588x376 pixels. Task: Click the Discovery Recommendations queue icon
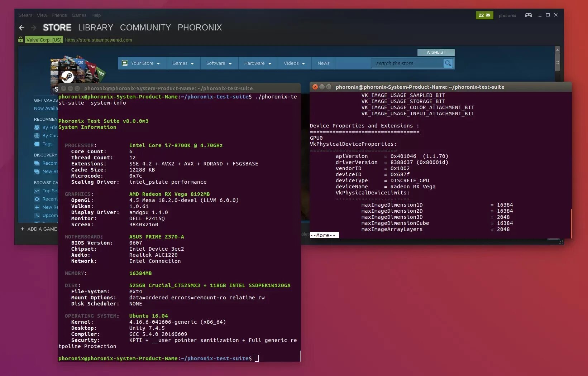click(37, 163)
